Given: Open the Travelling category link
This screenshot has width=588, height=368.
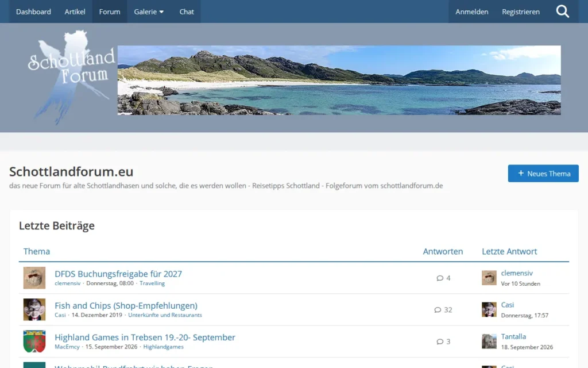Looking at the screenshot, I should coord(152,283).
